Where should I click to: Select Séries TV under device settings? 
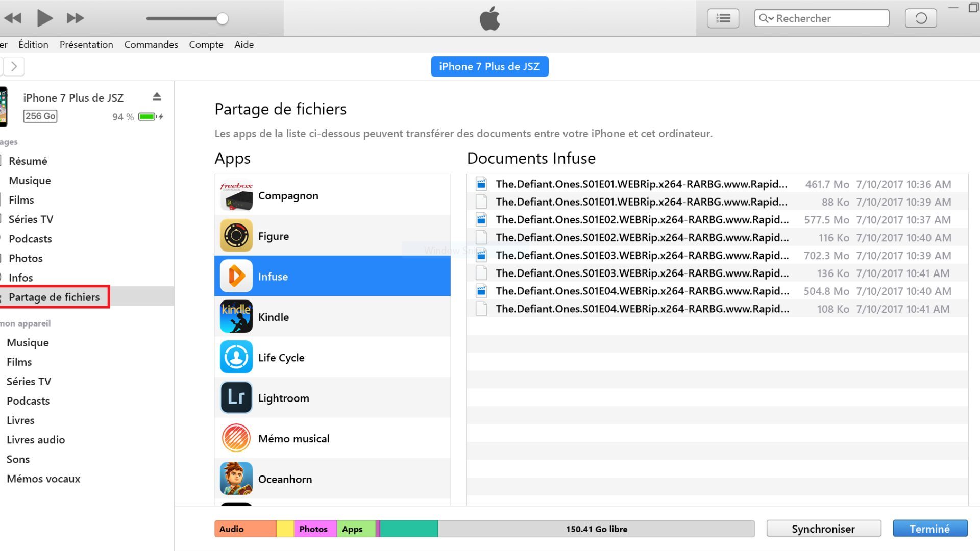point(31,219)
